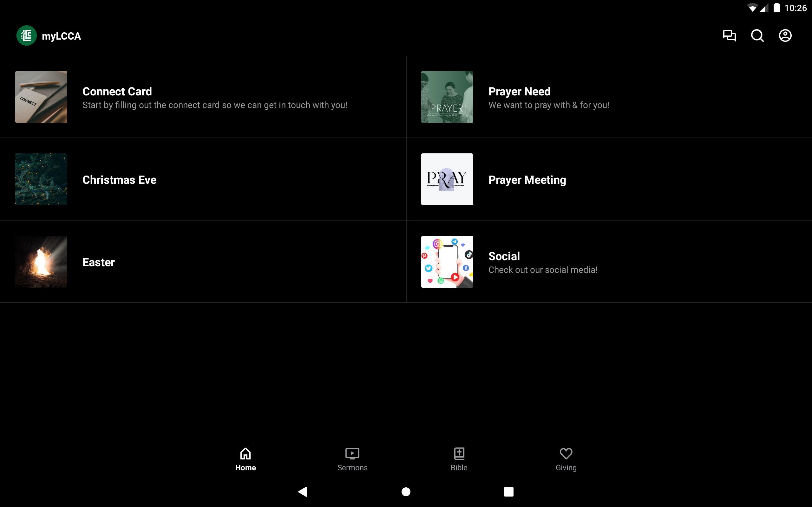The height and width of the screenshot is (507, 812).
Task: Tap the Giving heart icon
Action: coord(566,454)
